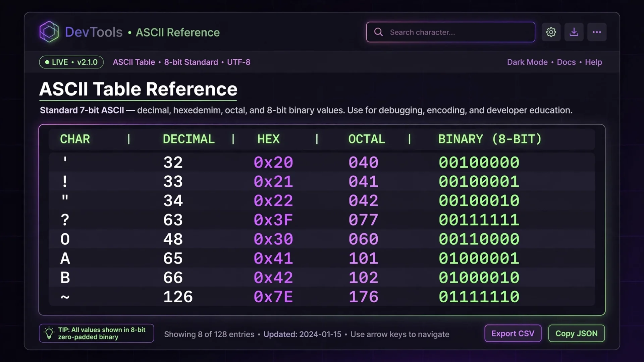Select decimal value 65

coord(173,258)
